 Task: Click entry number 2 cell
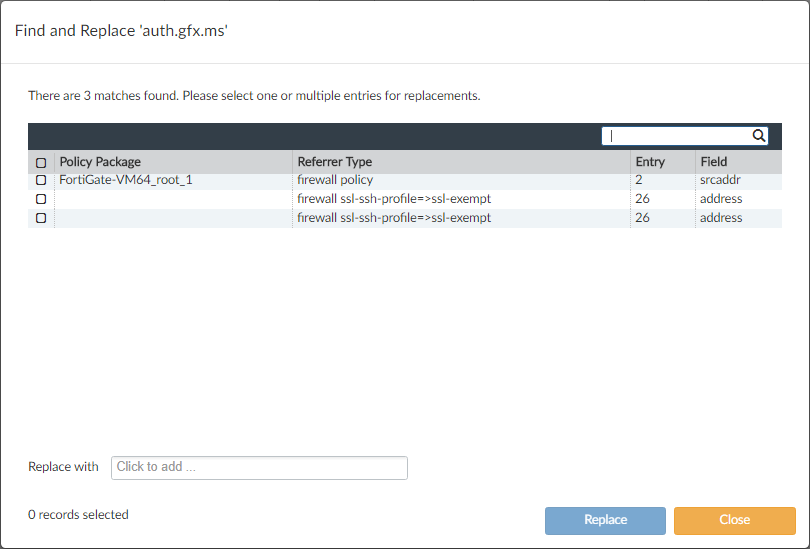point(639,180)
